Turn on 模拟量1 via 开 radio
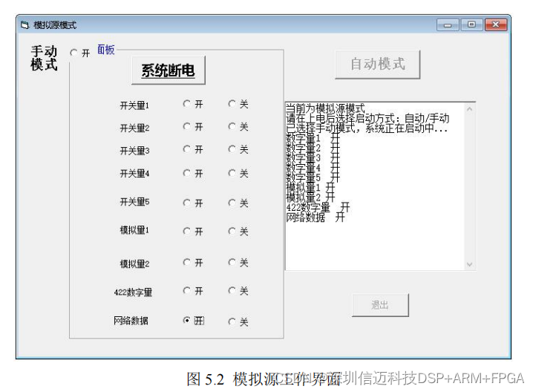The height and width of the screenshot is (392, 536). [187, 232]
